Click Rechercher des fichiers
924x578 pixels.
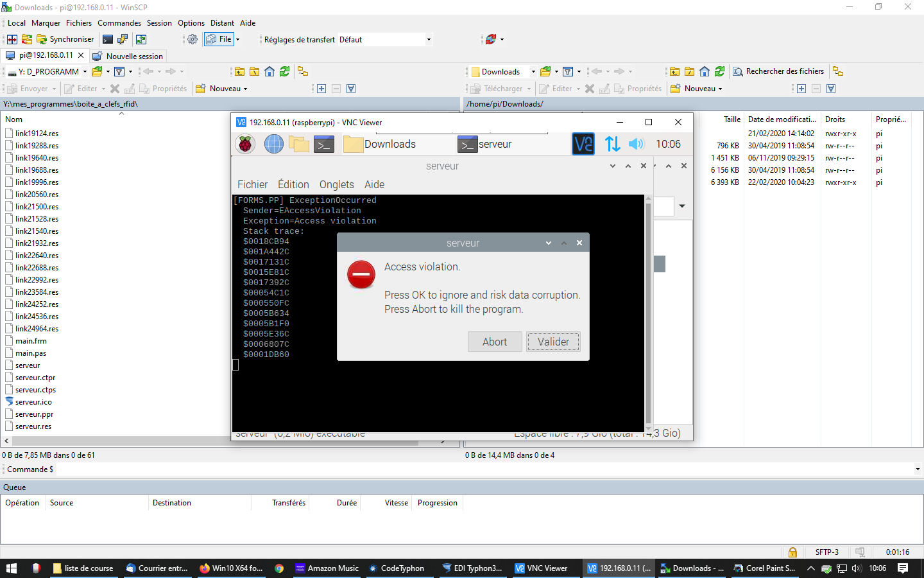(x=778, y=71)
